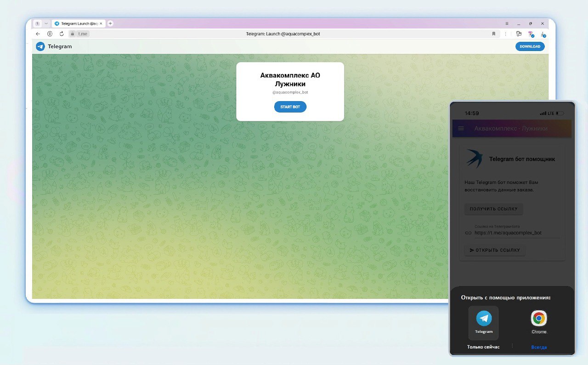588x365 pixels.
Task: Click the extension icon left of downloads
Action: tap(531, 34)
